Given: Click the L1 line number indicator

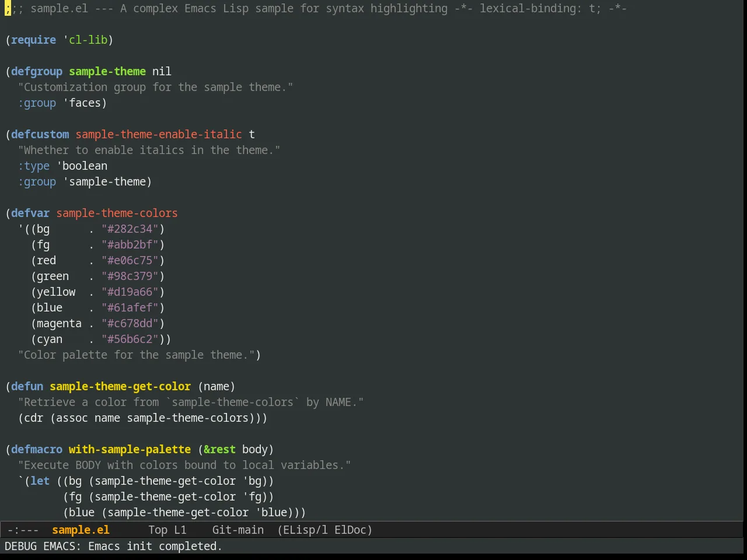Looking at the screenshot, I should (180, 530).
